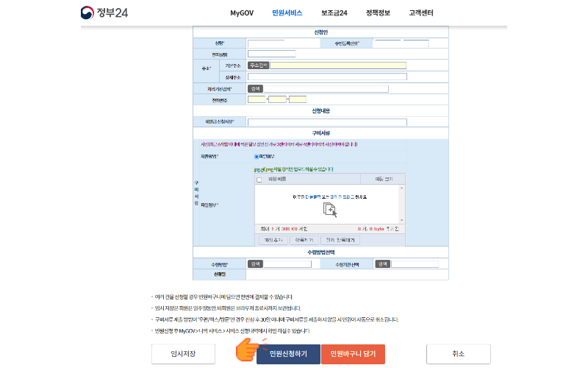
Task: Click the second 주민등록번호 input box
Action: [416, 43]
